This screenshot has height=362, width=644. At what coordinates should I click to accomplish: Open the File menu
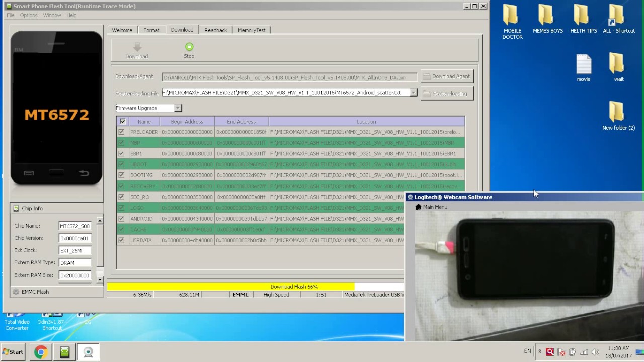point(11,15)
